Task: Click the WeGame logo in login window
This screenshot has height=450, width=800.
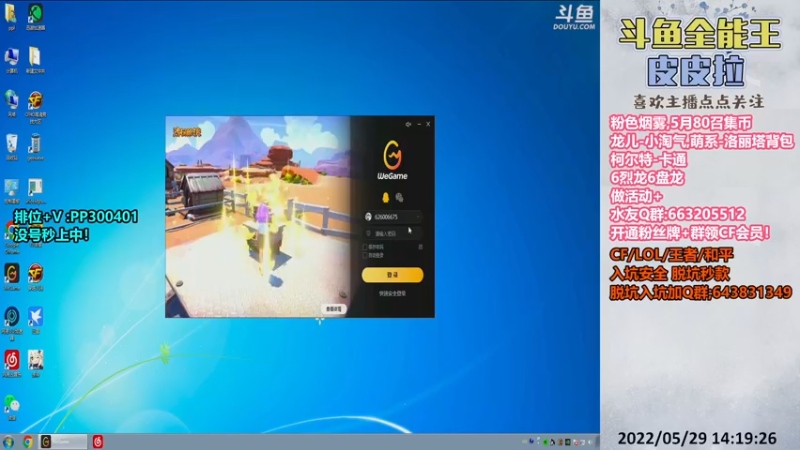Action: pyautogui.click(x=392, y=160)
